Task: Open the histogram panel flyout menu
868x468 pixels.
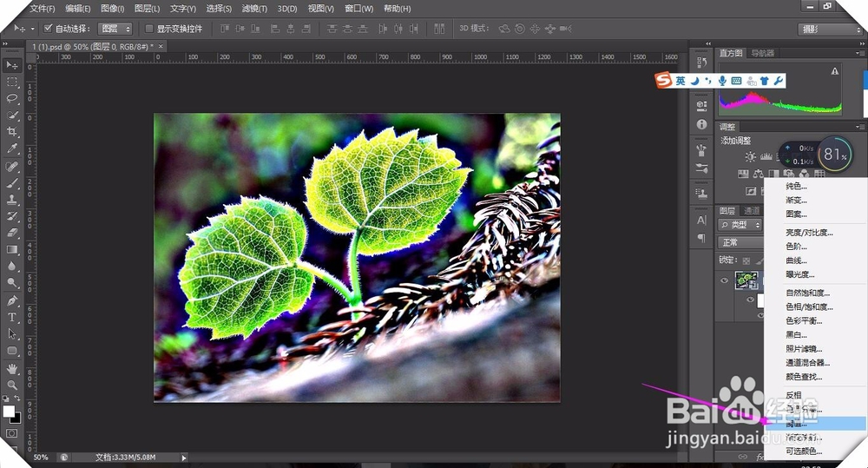Action: pos(859,53)
